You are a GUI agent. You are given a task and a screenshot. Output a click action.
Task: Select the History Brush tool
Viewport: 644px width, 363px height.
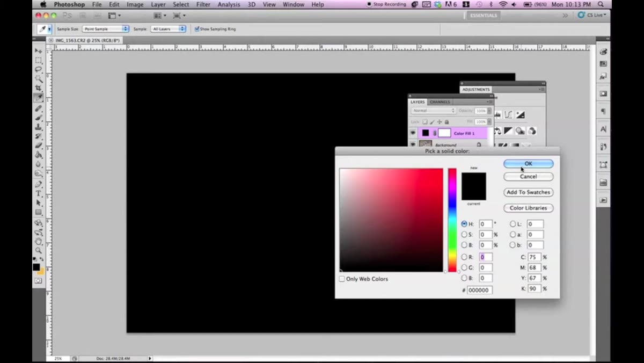(39, 136)
